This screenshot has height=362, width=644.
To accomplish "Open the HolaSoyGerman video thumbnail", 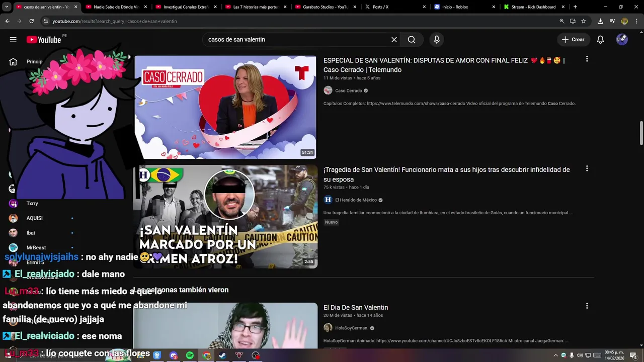I will (x=225, y=326).
